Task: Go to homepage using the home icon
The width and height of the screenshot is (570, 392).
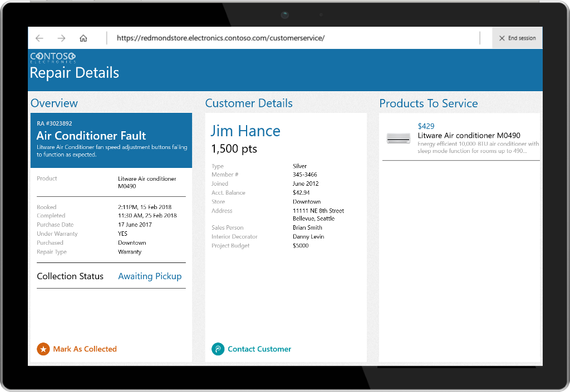Action: click(x=83, y=38)
